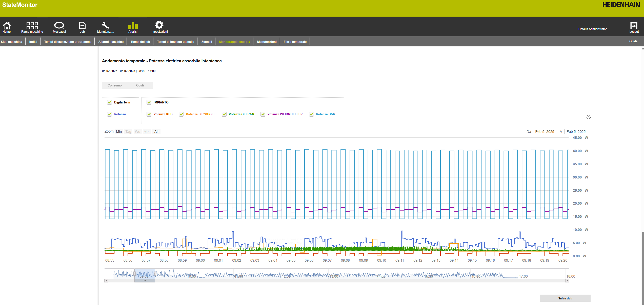This screenshot has height=305, width=644.
Task: Open the A end date field
Action: tap(576, 132)
